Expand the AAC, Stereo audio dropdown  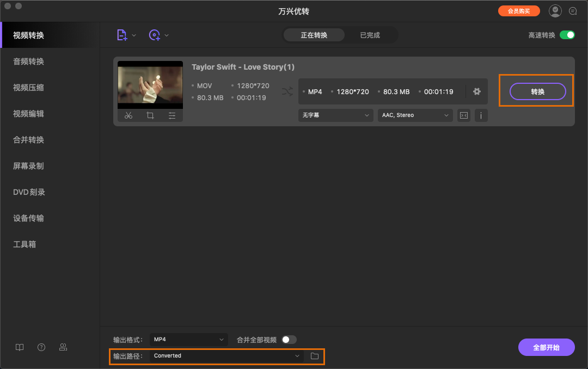(415, 115)
